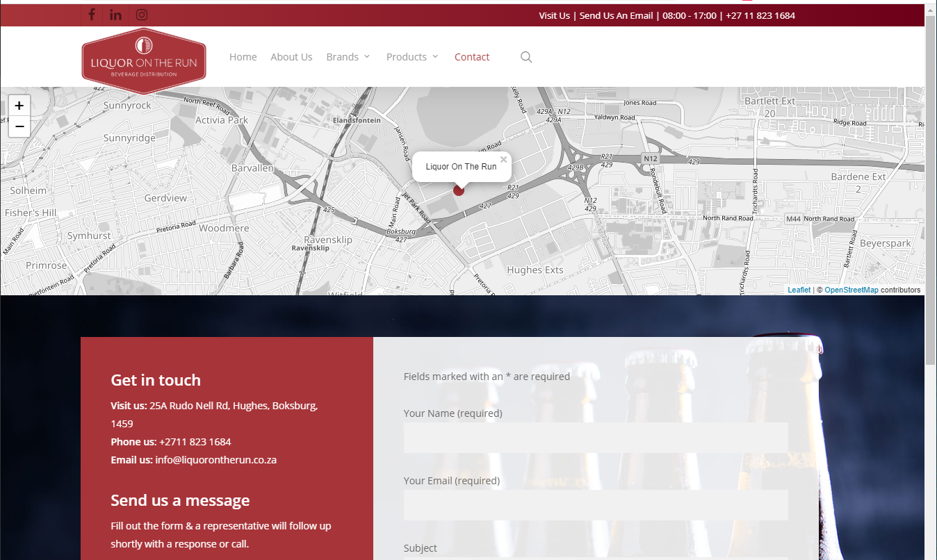The image size is (937, 560).
Task: Click Send Us An Email link
Action: tap(616, 15)
